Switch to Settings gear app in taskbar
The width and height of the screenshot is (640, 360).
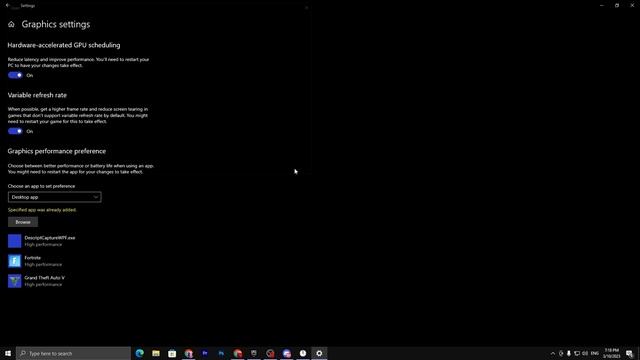319,353
